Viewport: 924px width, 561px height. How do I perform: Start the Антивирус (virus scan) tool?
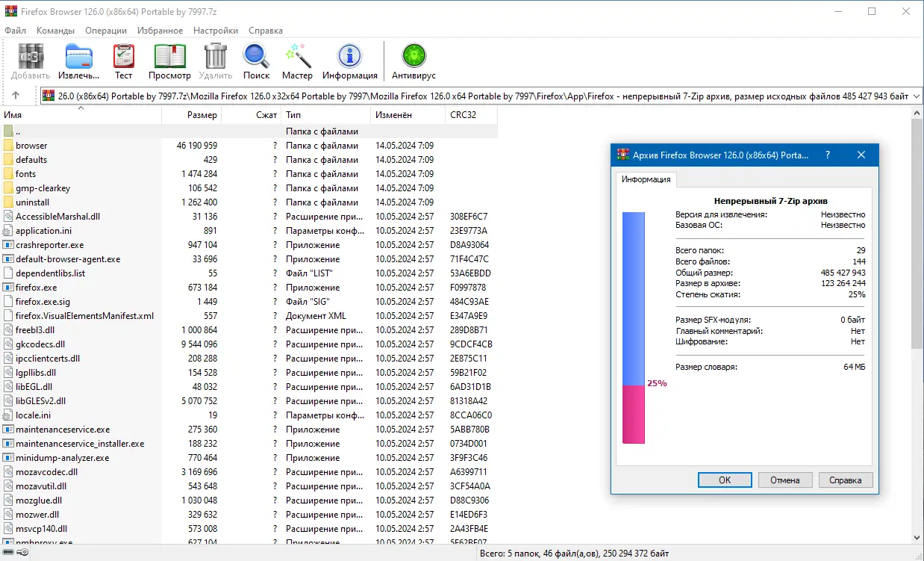[413, 57]
